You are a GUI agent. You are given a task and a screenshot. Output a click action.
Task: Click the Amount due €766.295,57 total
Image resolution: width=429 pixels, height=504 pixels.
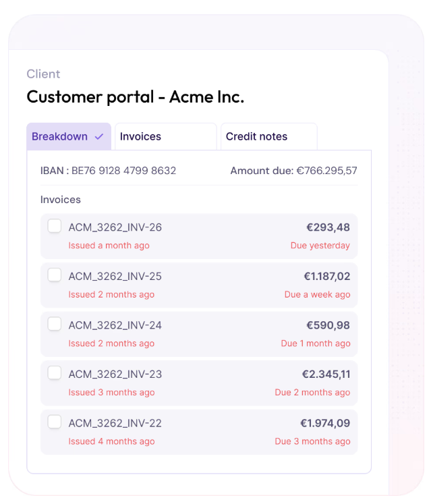(x=293, y=171)
